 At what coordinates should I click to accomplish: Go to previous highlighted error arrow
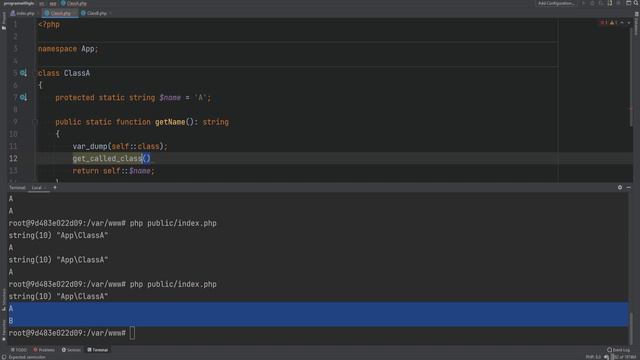(622, 23)
